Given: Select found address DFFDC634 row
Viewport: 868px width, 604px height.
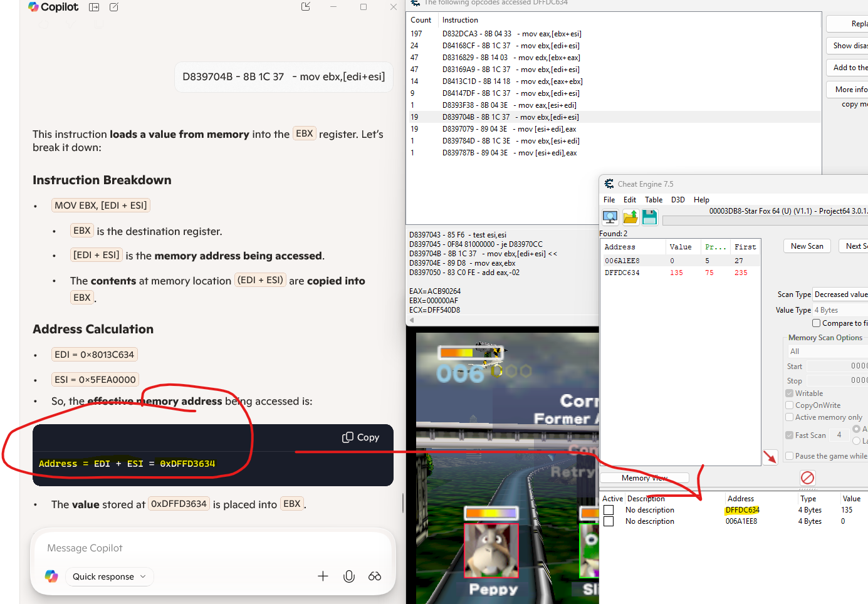Looking at the screenshot, I should (x=681, y=273).
